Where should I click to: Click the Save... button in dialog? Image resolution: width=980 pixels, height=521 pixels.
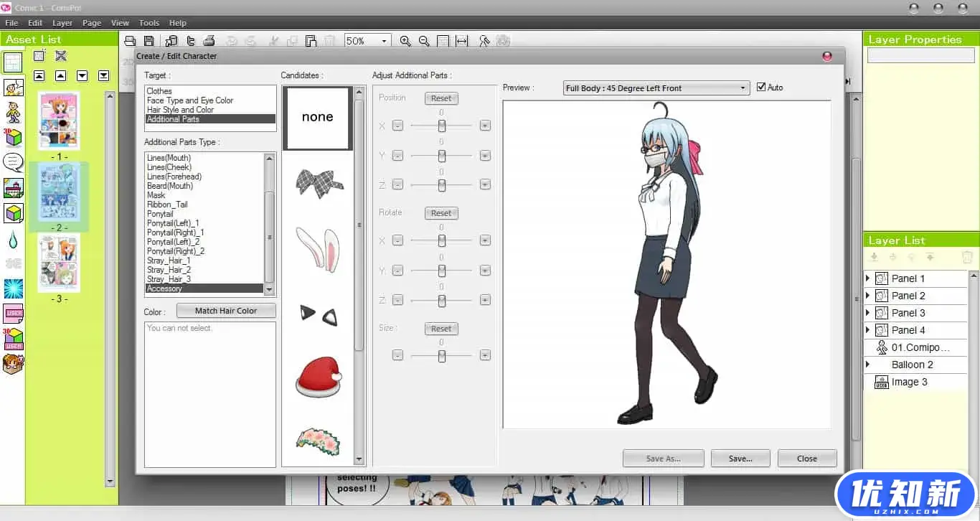740,459
